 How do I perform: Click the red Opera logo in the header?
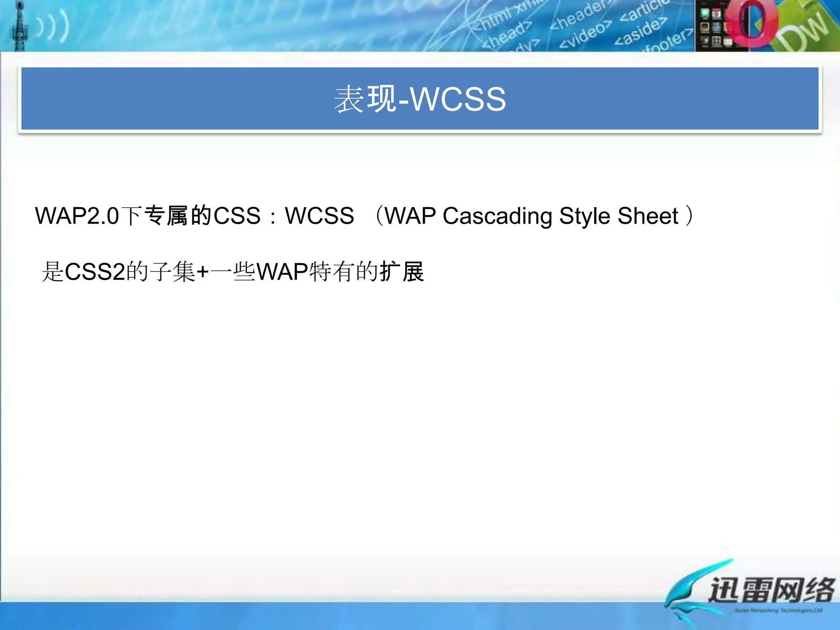point(751,23)
